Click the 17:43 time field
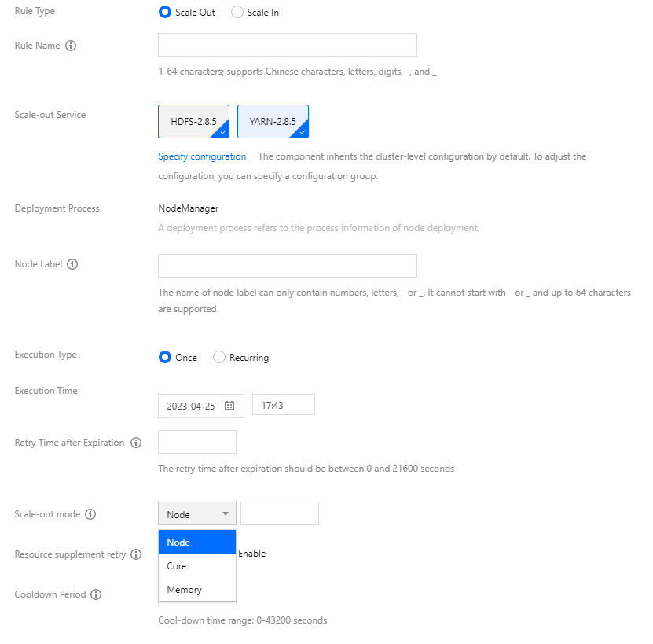This screenshot has width=653, height=644. point(283,406)
